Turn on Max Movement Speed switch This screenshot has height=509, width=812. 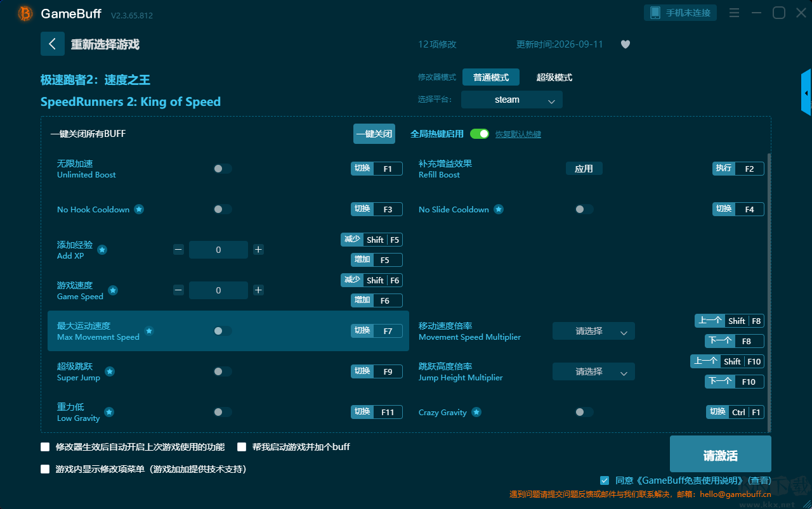[x=223, y=331]
